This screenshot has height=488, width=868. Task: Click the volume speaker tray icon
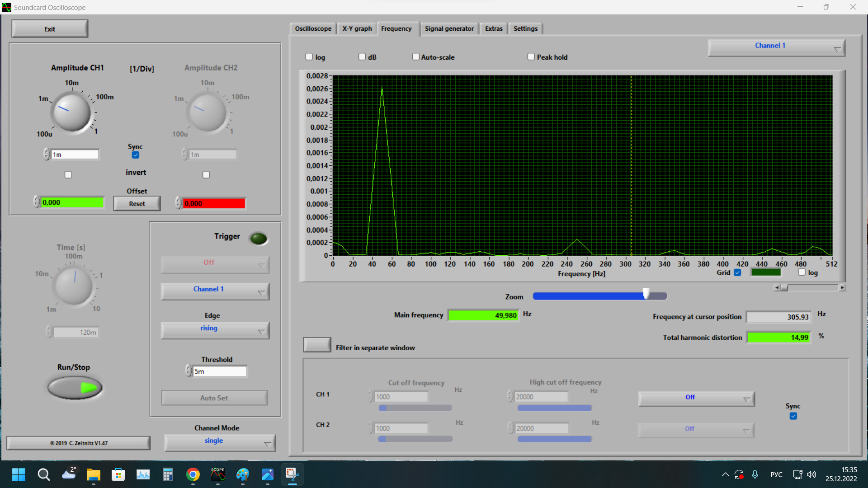click(812, 474)
